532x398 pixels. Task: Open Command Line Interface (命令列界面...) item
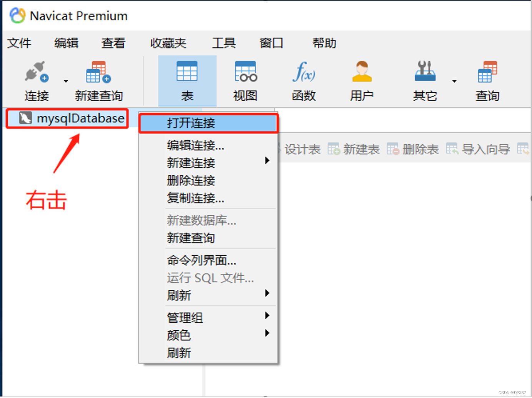[208, 260]
